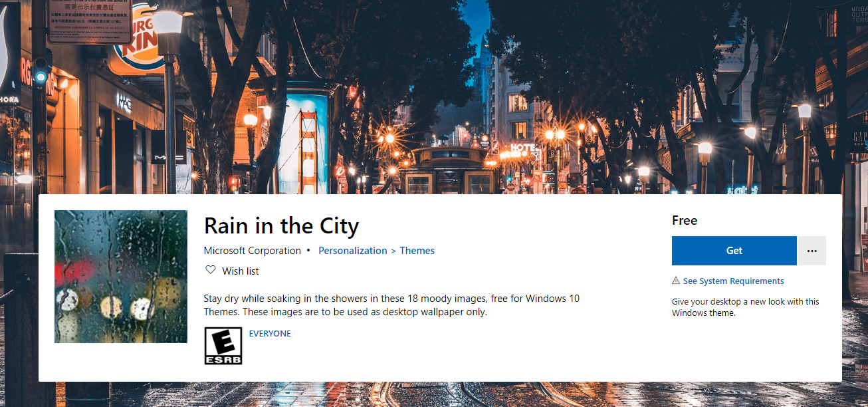
Task: Open the Themes category link
Action: point(417,251)
